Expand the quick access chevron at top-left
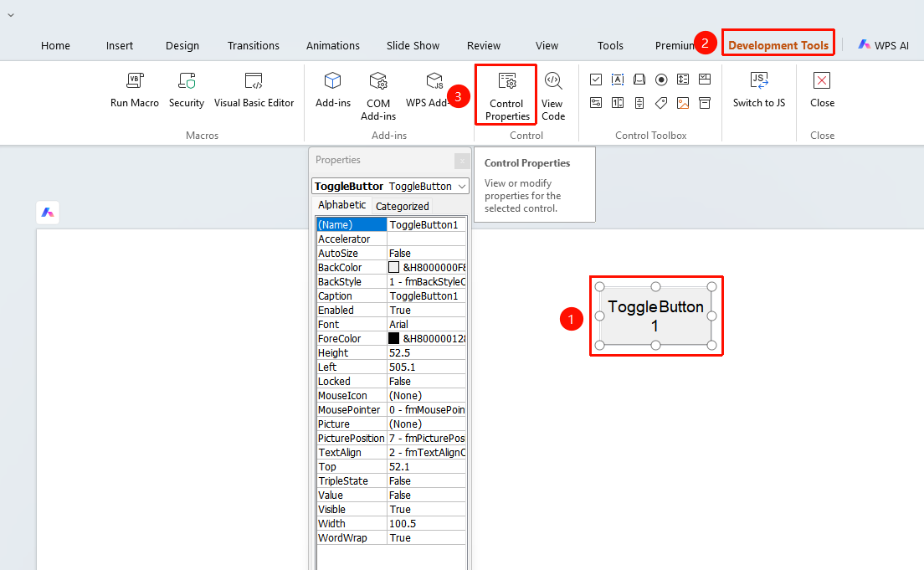The image size is (924, 570). tap(11, 15)
